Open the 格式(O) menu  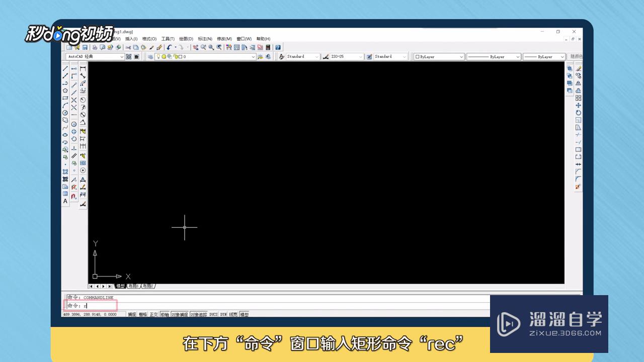coord(149,39)
